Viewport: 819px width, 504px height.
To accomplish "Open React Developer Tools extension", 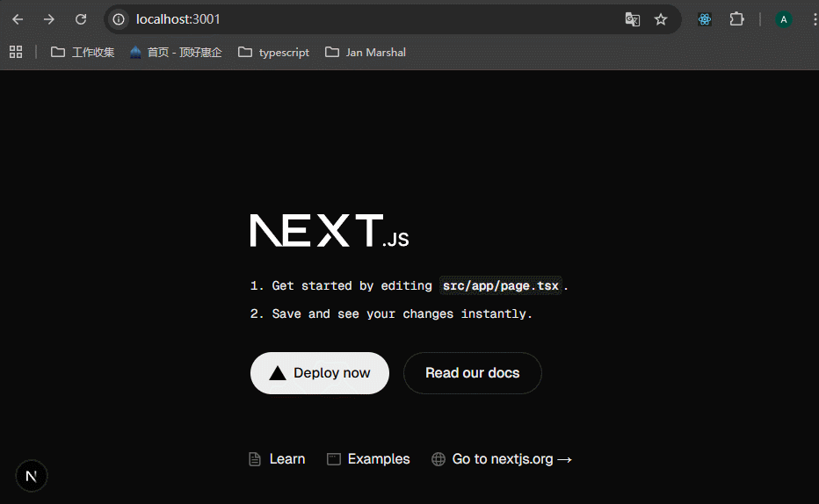I will [705, 19].
